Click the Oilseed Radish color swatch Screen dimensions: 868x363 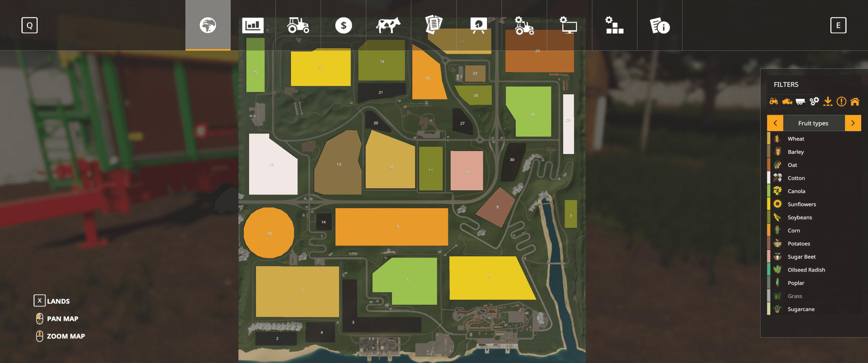pyautogui.click(x=769, y=270)
